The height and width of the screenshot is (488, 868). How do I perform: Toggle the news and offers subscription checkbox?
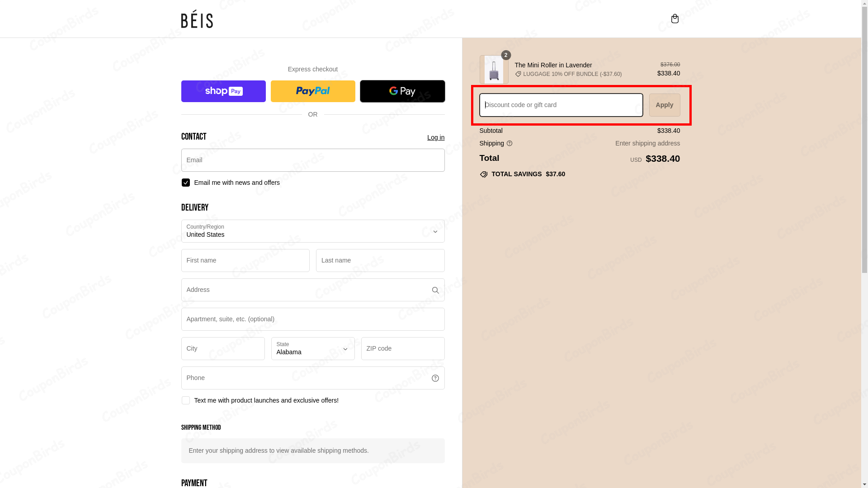tap(185, 183)
